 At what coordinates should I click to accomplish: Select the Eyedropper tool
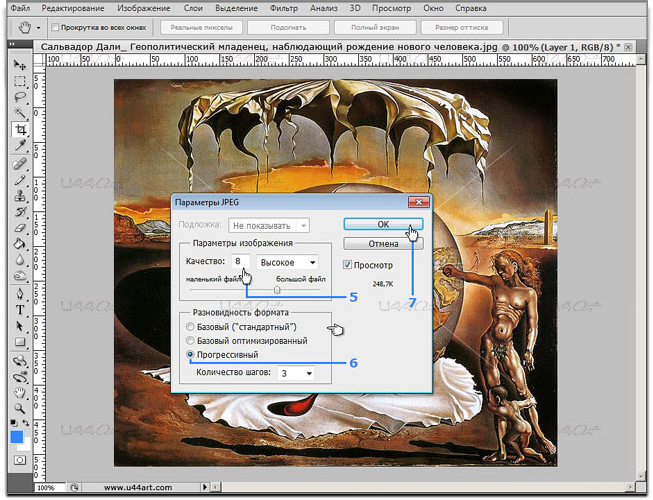tap(20, 146)
